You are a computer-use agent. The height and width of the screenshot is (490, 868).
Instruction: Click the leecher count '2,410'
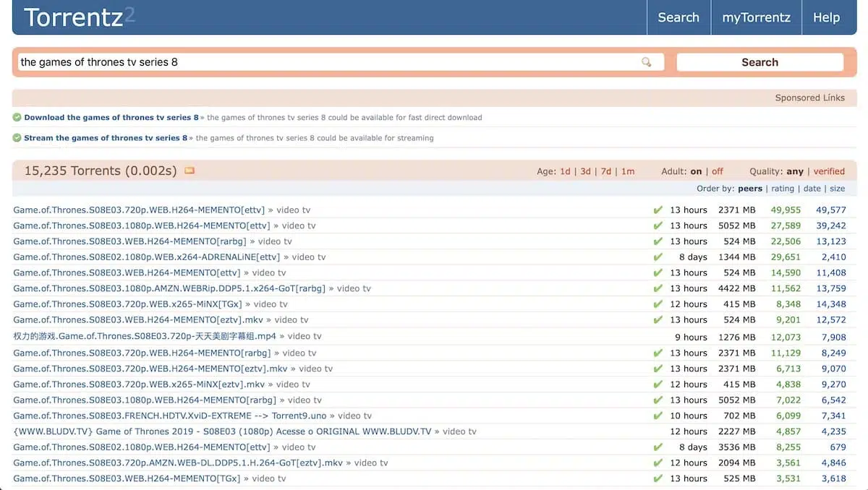tap(834, 257)
